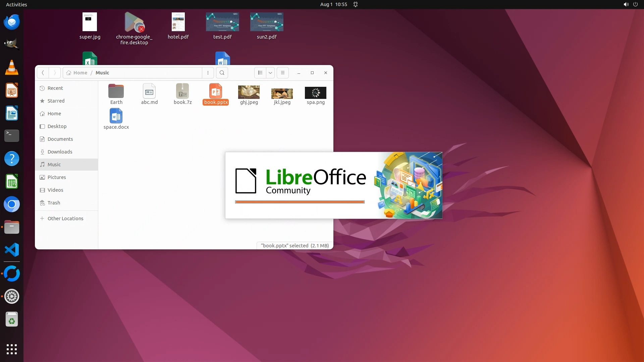Open Visual Studio Code from dock
Viewport: 644px width, 362px height.
pyautogui.click(x=12, y=250)
